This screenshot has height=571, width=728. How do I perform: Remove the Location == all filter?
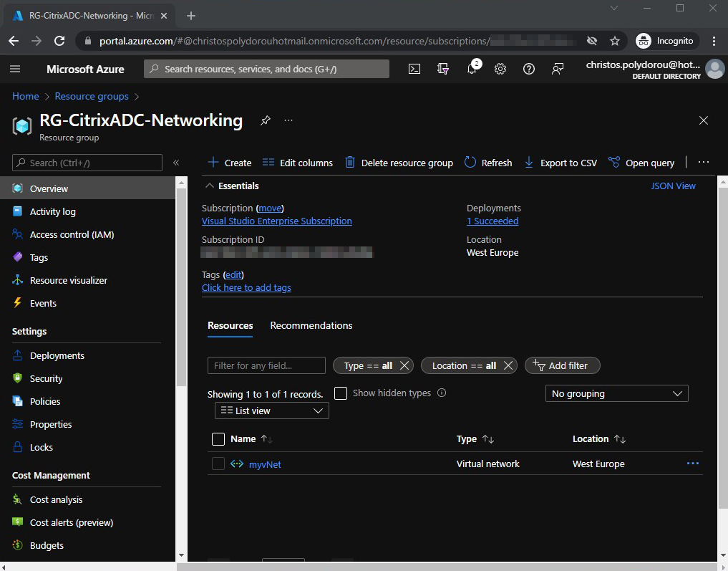(508, 365)
